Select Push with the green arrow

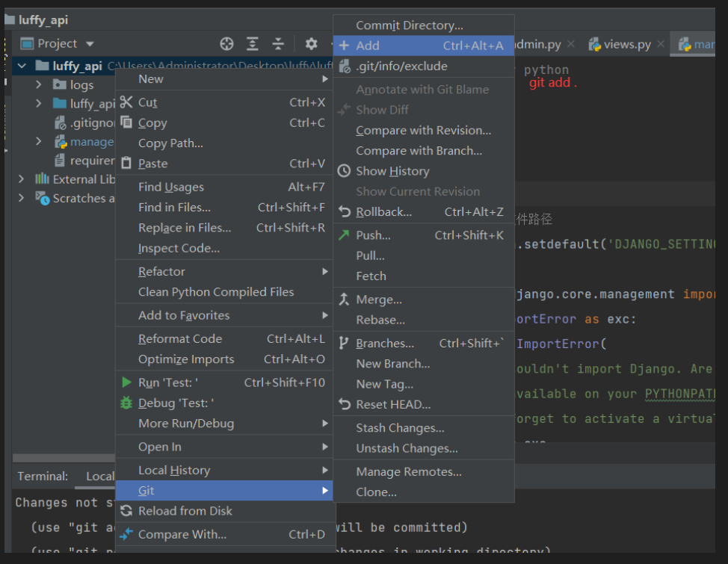(x=373, y=235)
